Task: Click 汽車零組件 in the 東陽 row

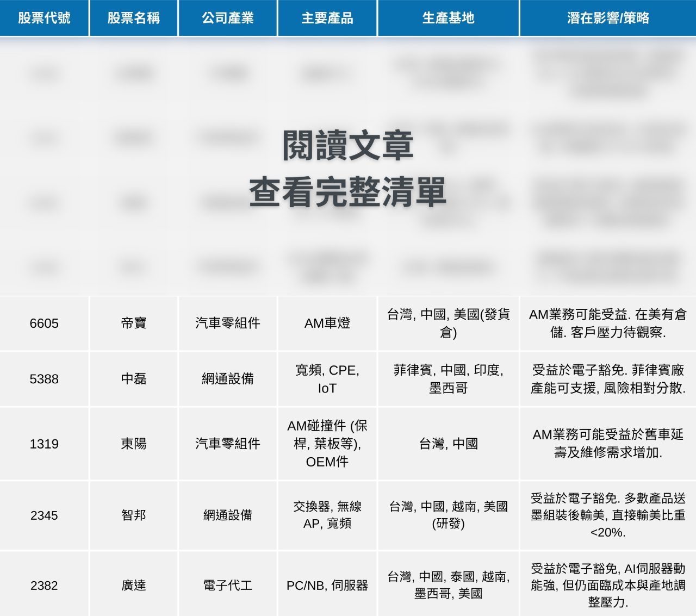Action: tap(228, 444)
